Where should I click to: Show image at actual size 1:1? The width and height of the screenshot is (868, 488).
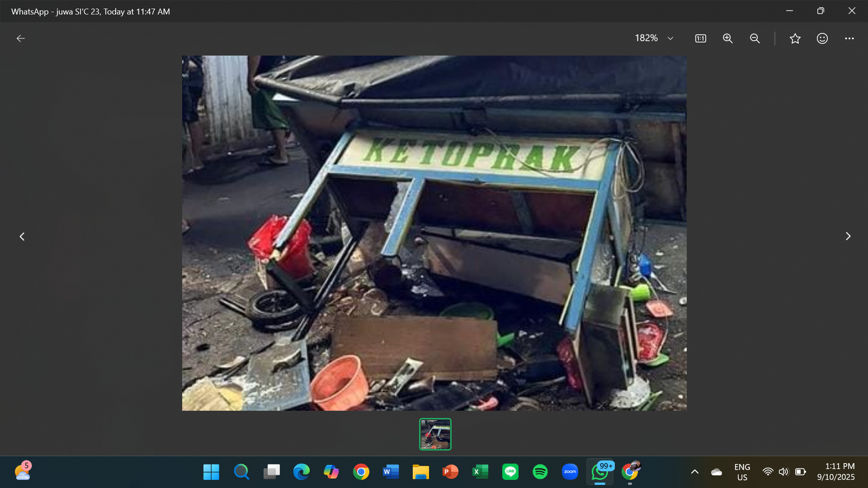[x=700, y=38]
